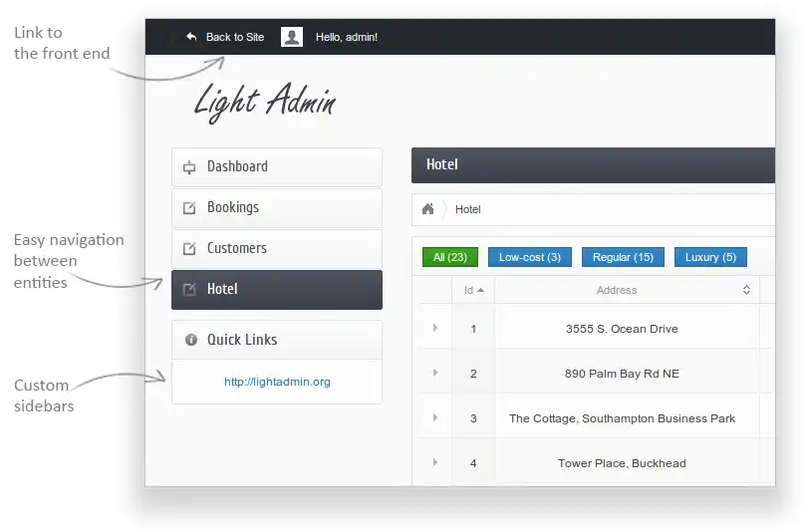Image resolution: width=810 pixels, height=532 pixels.
Task: Click the Quick Links sidebar header
Action: 277,340
